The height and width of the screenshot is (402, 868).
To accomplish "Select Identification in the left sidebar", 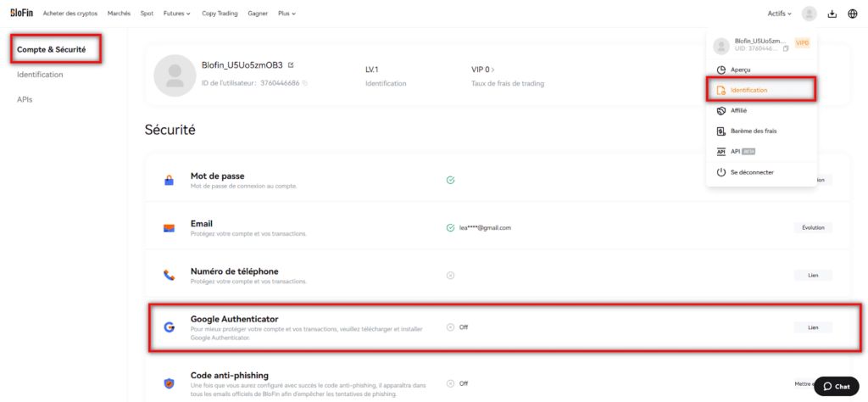I will point(40,75).
